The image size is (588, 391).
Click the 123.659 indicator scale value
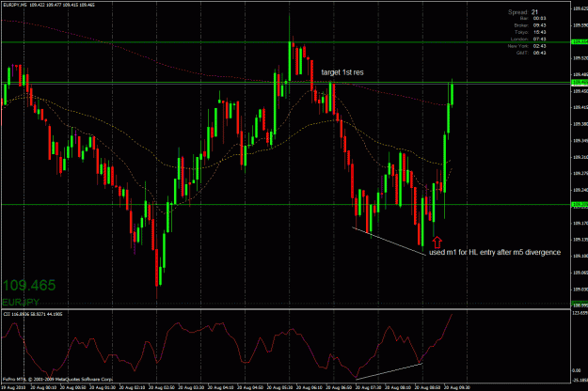pyautogui.click(x=580, y=312)
